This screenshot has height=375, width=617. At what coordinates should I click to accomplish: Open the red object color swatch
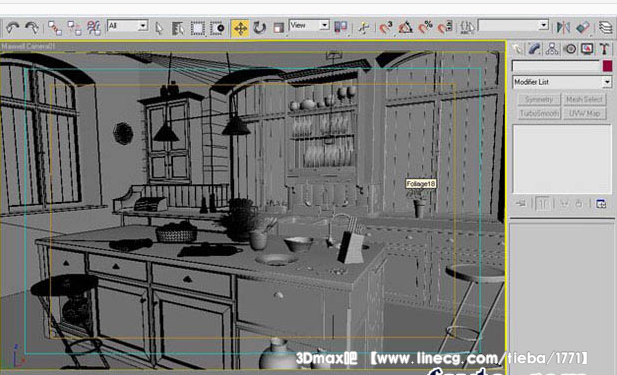pos(607,66)
